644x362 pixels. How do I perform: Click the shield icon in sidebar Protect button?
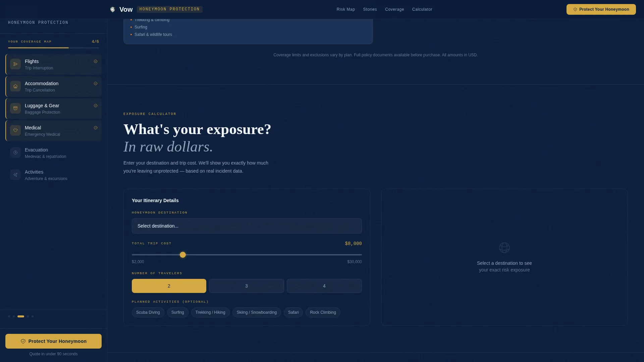point(23,341)
